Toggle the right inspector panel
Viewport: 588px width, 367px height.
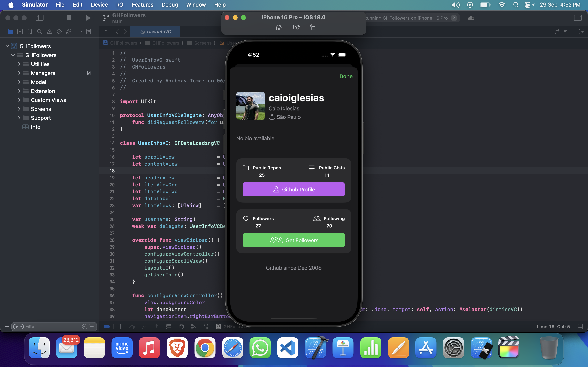(578, 18)
